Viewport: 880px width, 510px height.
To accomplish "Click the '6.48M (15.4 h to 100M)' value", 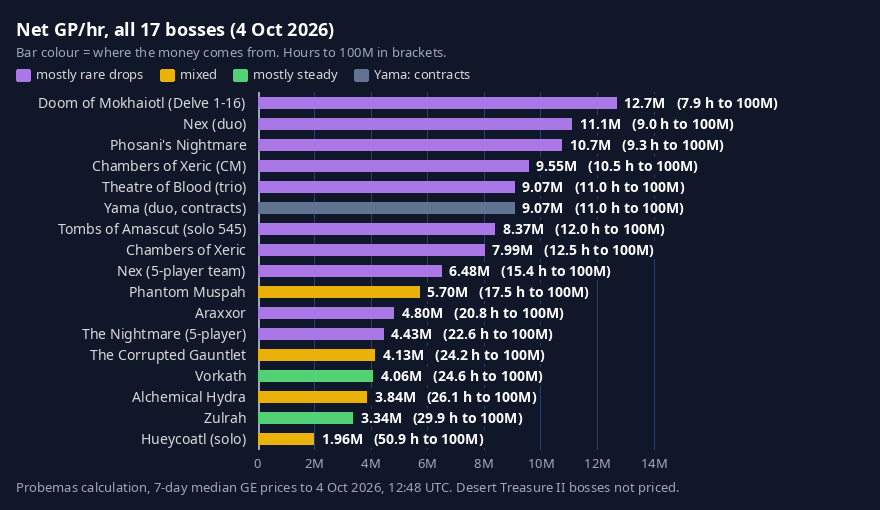I will pos(530,271).
